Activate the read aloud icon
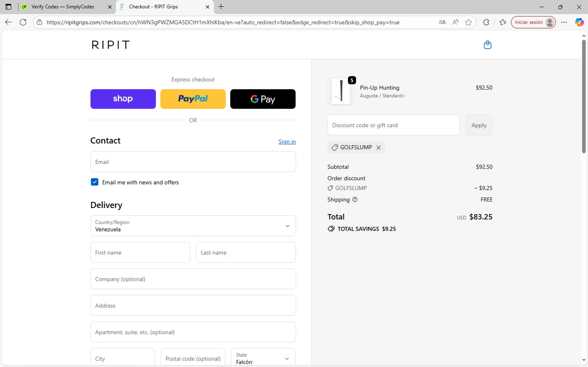Image resolution: width=588 pixels, height=367 pixels. click(x=455, y=22)
